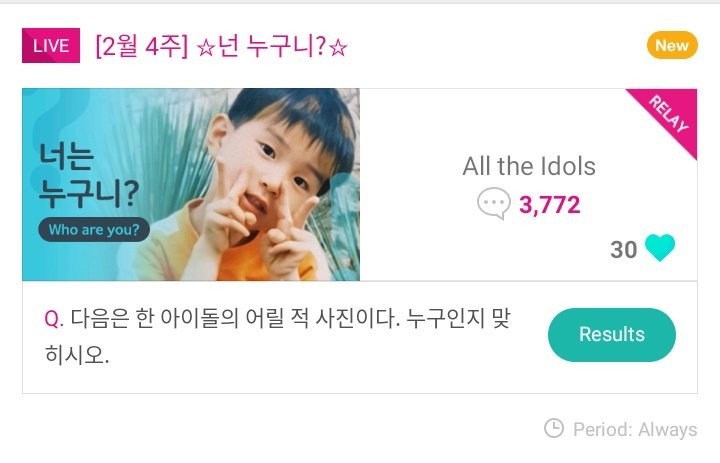Open the [2월 4주] quiz title

220,47
